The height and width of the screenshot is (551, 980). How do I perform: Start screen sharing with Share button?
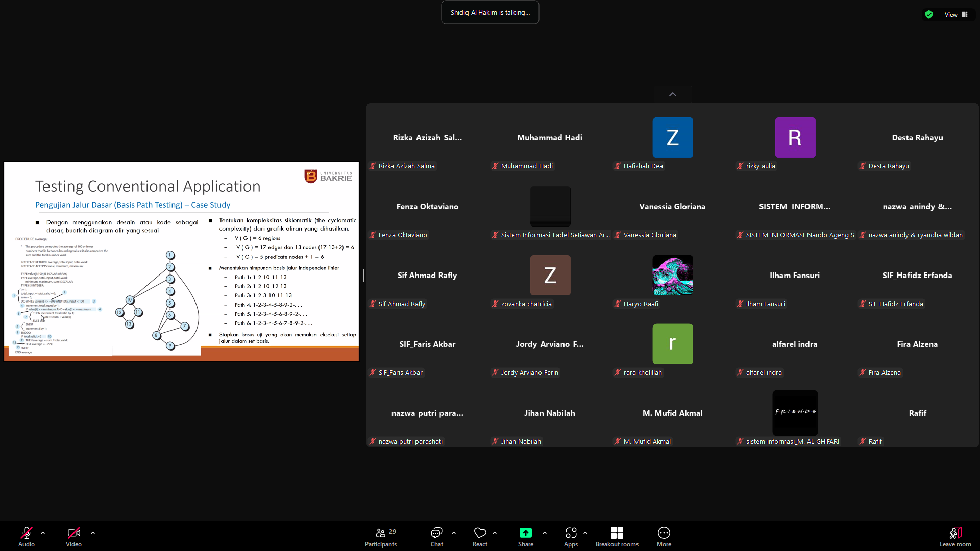click(x=526, y=536)
